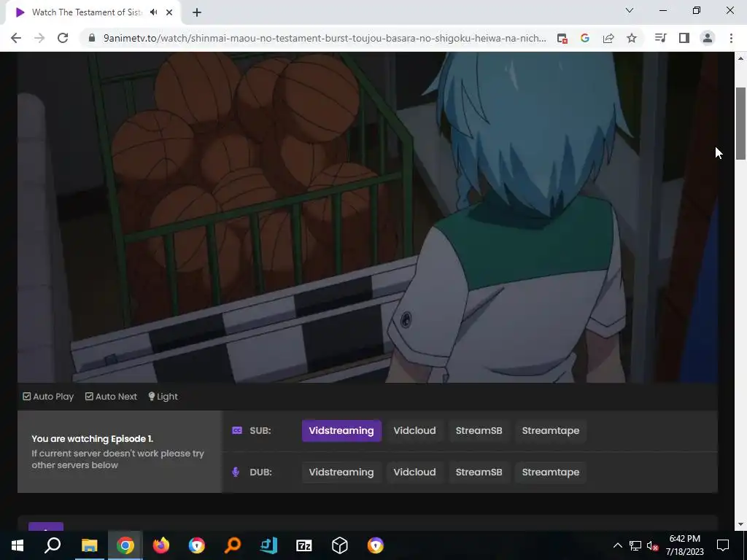The width and height of the screenshot is (747, 560).
Task: Open orange magnifier app in taskbar
Action: pos(233,545)
